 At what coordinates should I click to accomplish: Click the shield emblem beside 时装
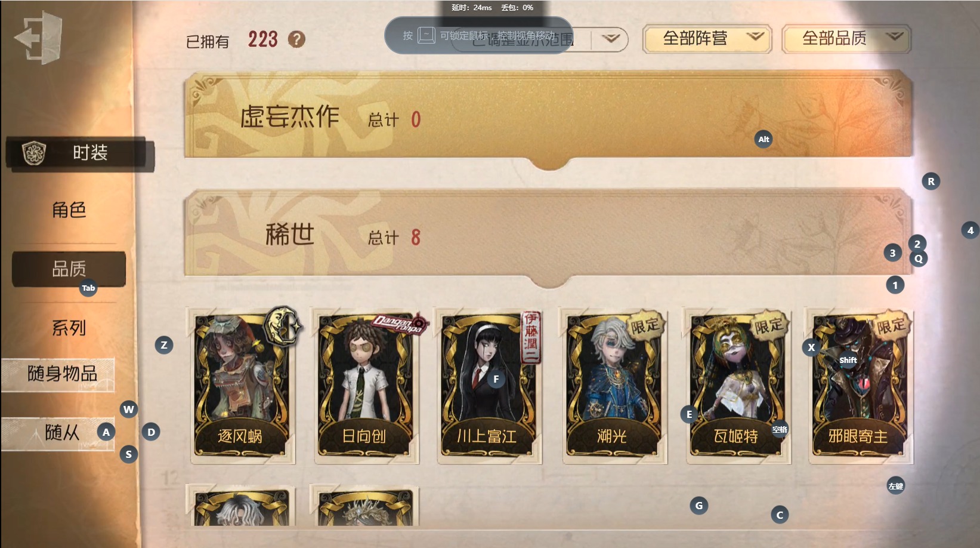click(34, 153)
